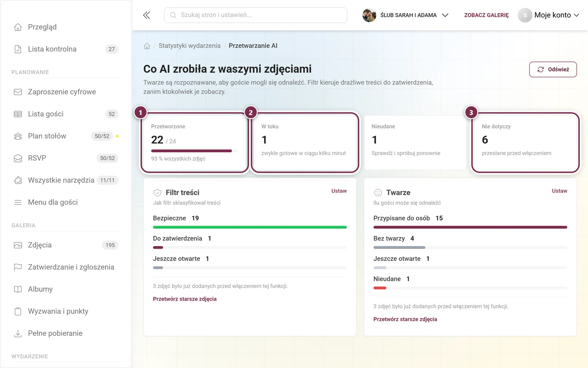
Task: Click the breadcrumb home icon
Action: (147, 46)
